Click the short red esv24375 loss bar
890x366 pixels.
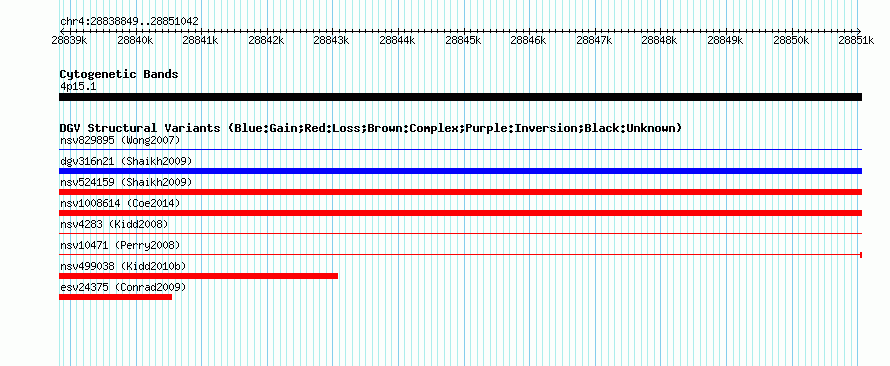tap(115, 297)
